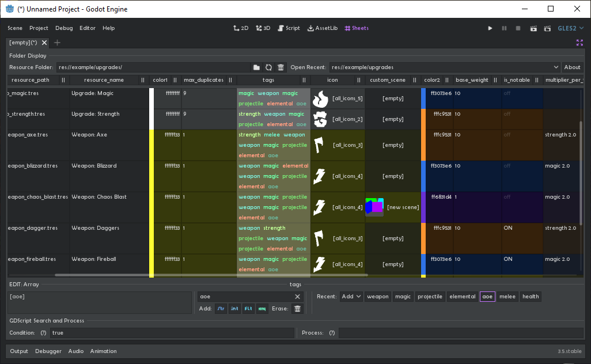Screen dimensions: 591x364
Task: Open the Debugger bottom panel
Action: click(48, 351)
